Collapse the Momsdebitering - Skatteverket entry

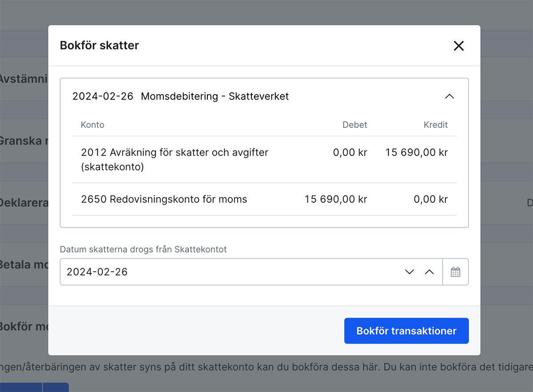[449, 96]
